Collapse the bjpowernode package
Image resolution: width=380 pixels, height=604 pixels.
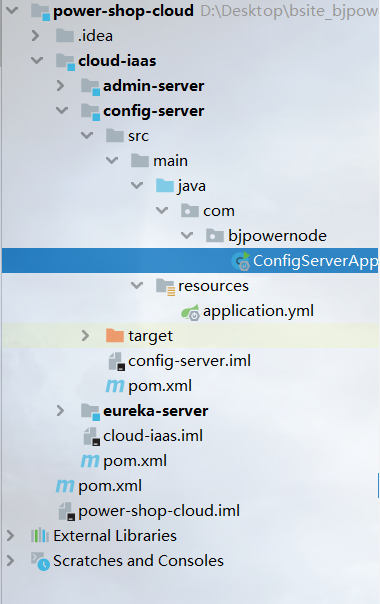187,235
